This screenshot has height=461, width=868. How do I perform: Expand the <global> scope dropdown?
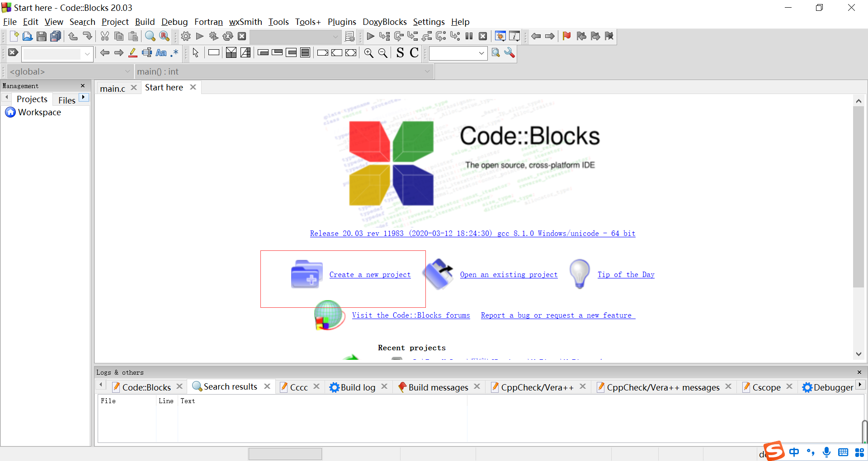coord(127,71)
